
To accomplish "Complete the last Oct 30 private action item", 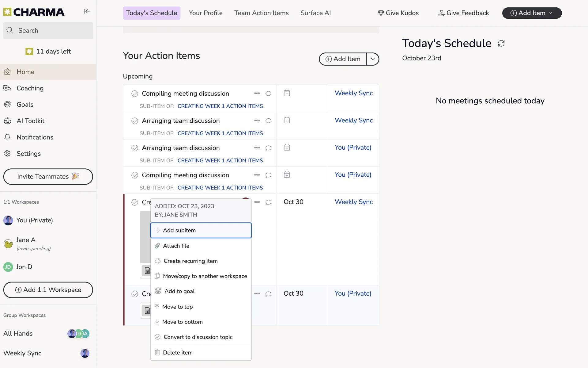I will [135, 294].
